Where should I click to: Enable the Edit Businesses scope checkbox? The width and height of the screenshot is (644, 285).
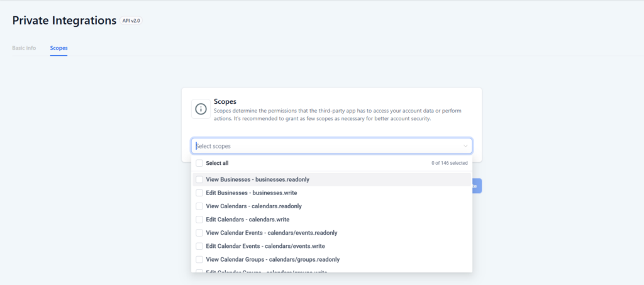click(199, 193)
